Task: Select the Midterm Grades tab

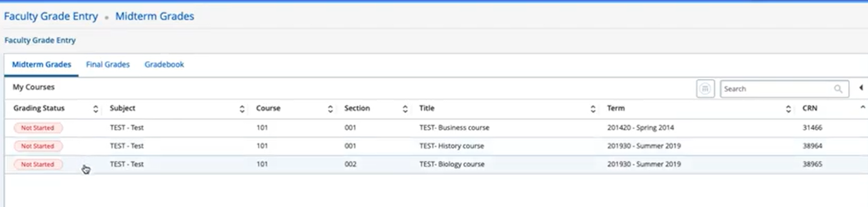Action: click(42, 65)
